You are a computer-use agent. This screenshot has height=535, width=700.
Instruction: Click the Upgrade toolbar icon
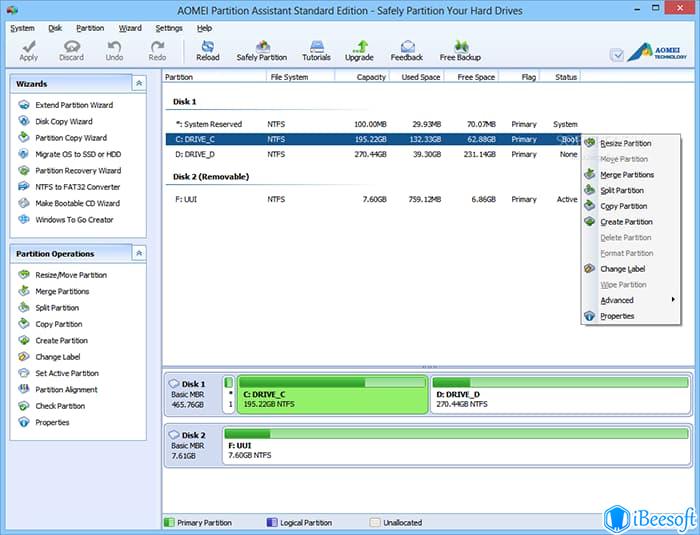click(x=359, y=51)
